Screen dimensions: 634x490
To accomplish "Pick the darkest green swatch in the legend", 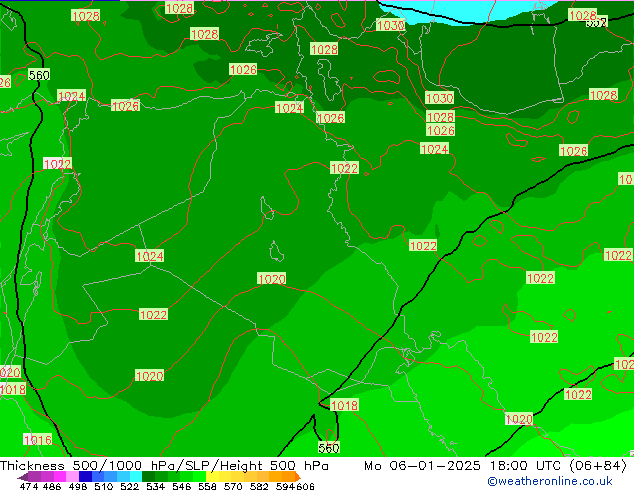I will click(148, 476).
